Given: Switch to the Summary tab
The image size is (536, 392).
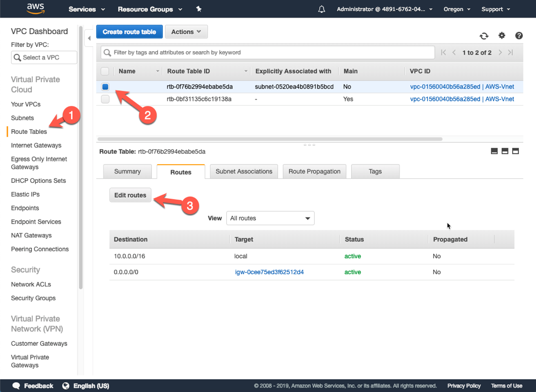Looking at the screenshot, I should [x=128, y=171].
